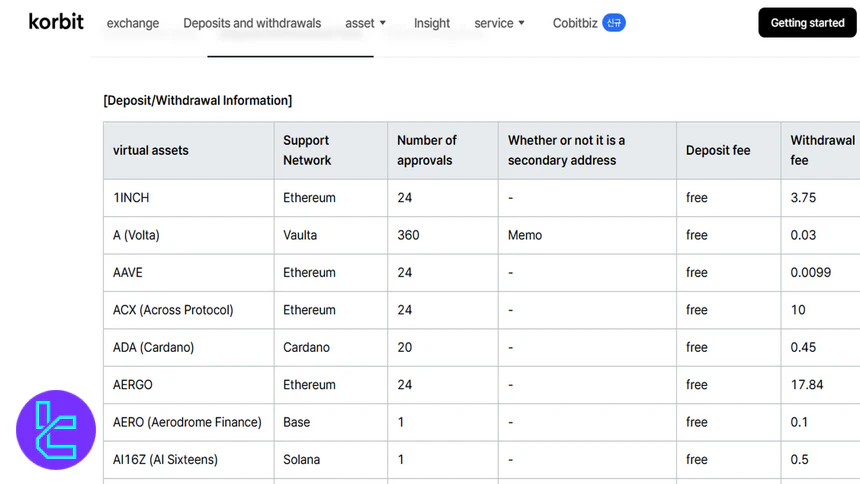Click the purple circular logo icon

56,430
